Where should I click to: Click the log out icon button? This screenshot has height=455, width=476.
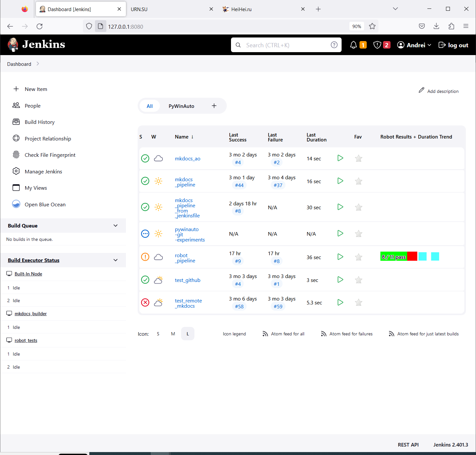[453, 45]
